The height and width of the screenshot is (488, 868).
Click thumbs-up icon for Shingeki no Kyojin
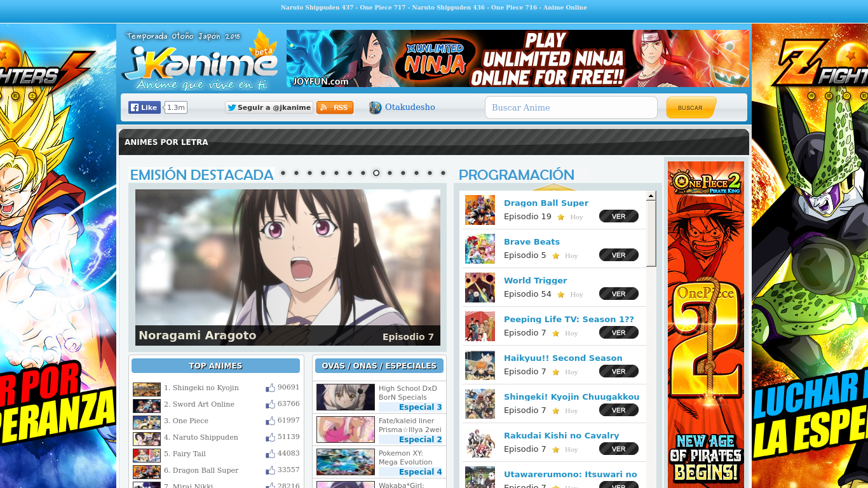point(270,388)
